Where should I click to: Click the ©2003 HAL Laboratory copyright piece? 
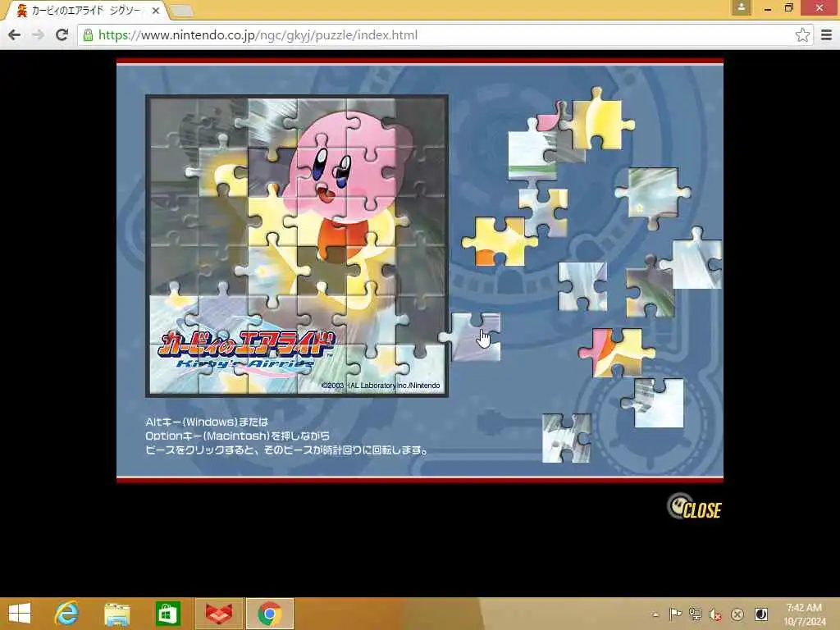tap(380, 386)
